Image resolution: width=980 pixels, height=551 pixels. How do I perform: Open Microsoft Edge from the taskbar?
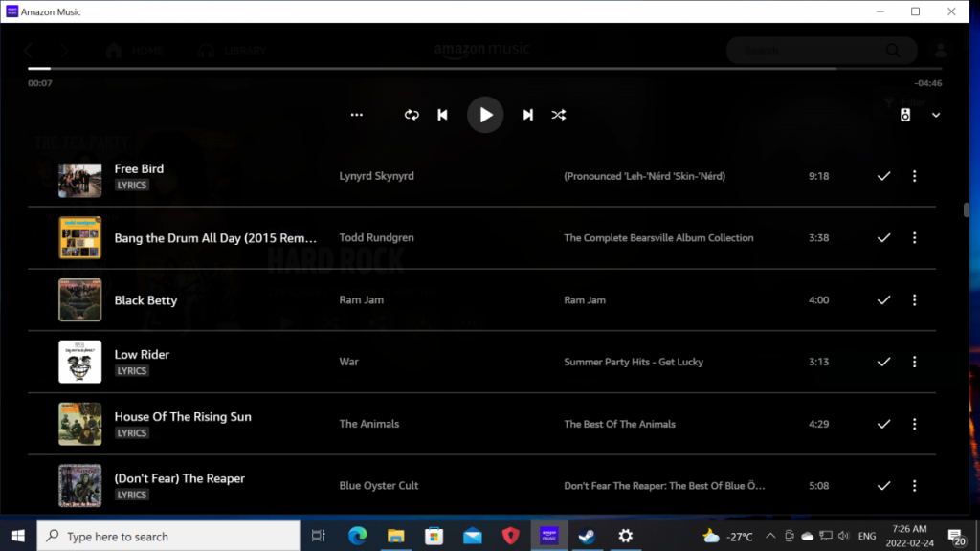[358, 536]
